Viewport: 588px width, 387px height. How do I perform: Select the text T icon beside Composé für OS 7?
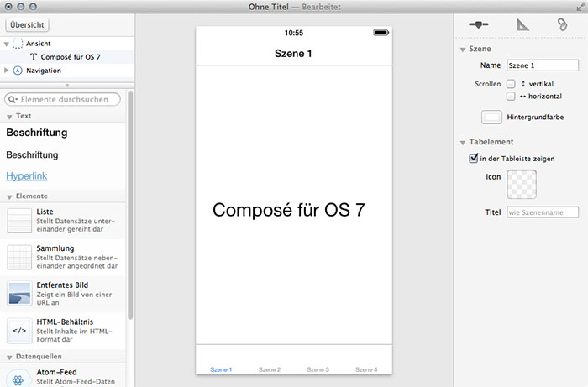pyautogui.click(x=34, y=57)
